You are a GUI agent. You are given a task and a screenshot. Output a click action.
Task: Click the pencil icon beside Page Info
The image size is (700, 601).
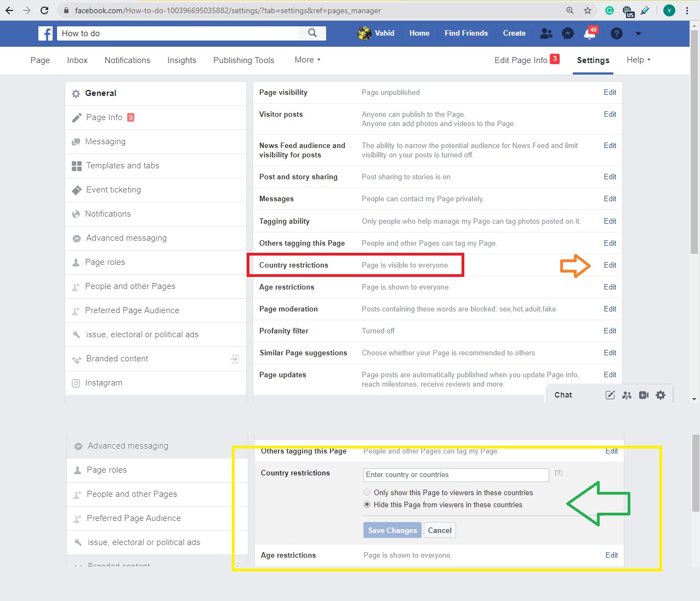point(77,117)
